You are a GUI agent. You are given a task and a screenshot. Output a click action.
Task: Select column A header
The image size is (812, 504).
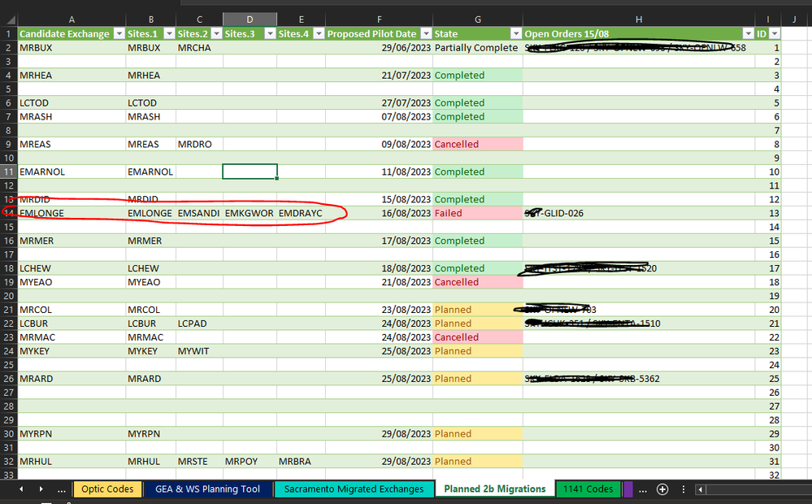coord(72,20)
